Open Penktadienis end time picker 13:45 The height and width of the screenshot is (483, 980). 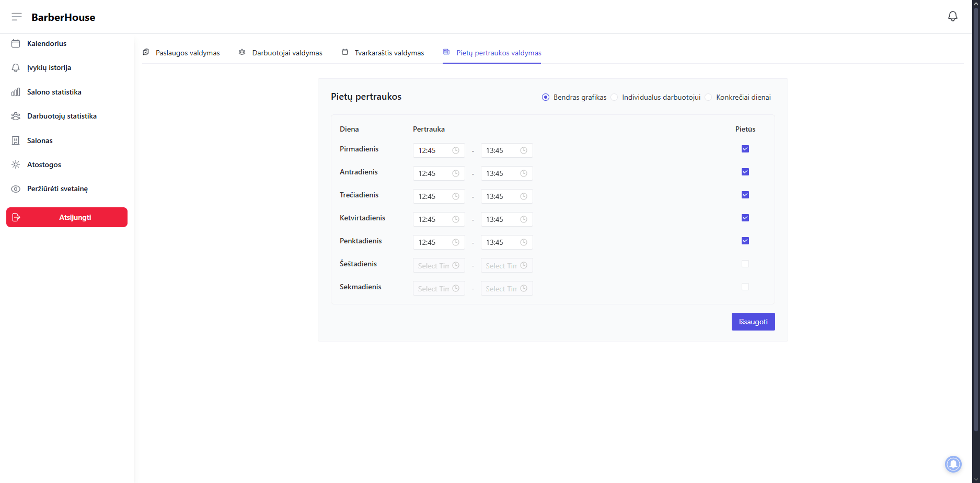(506, 242)
